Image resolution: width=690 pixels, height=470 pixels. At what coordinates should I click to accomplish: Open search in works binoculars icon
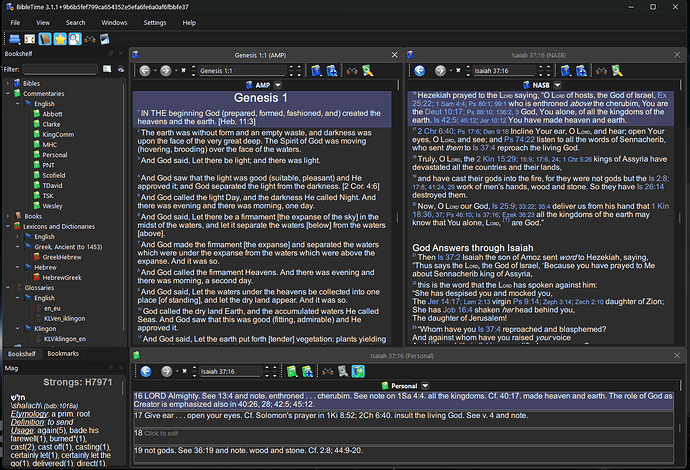point(90,39)
